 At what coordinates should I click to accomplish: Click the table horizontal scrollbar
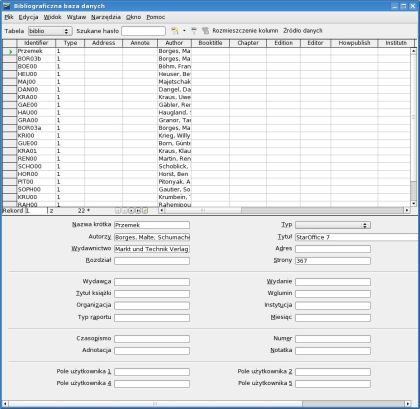click(x=284, y=211)
